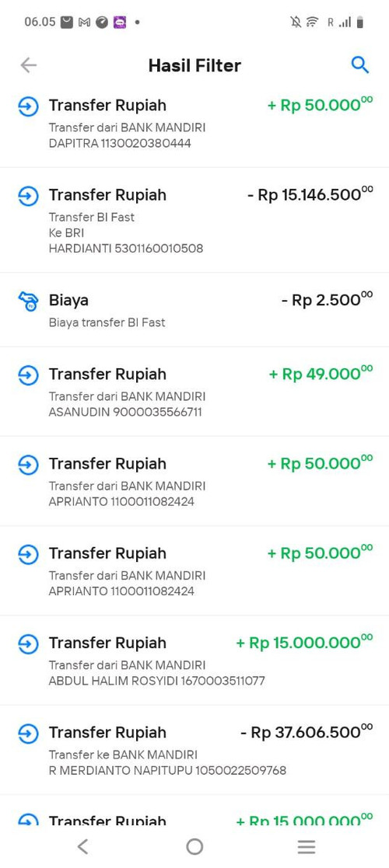Screen dimensions: 389x868
Task: Tap the transfer icon on HARDIANTI BI Fast entry
Action: 28,196
